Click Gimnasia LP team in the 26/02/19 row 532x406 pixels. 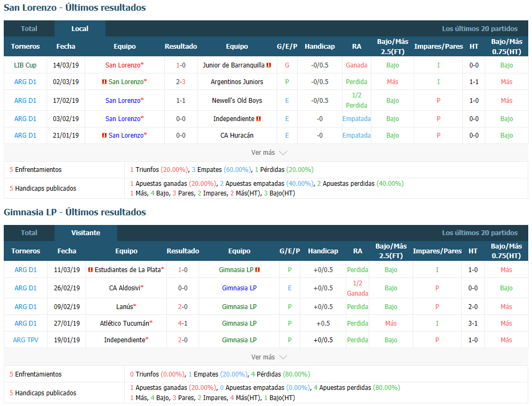239,288
